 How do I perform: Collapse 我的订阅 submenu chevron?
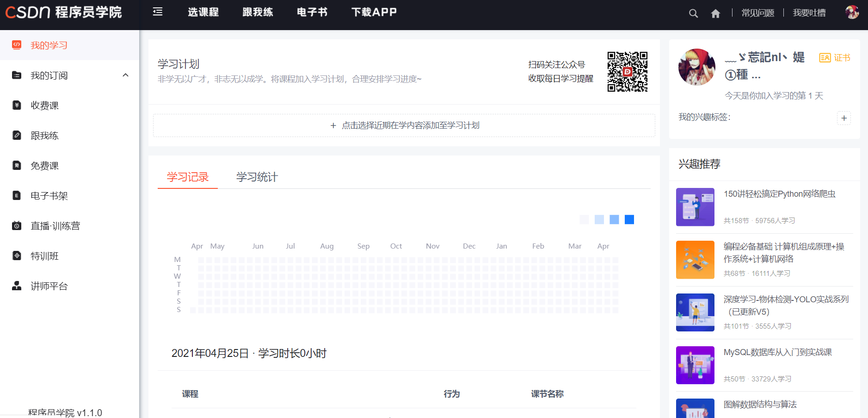(125, 75)
